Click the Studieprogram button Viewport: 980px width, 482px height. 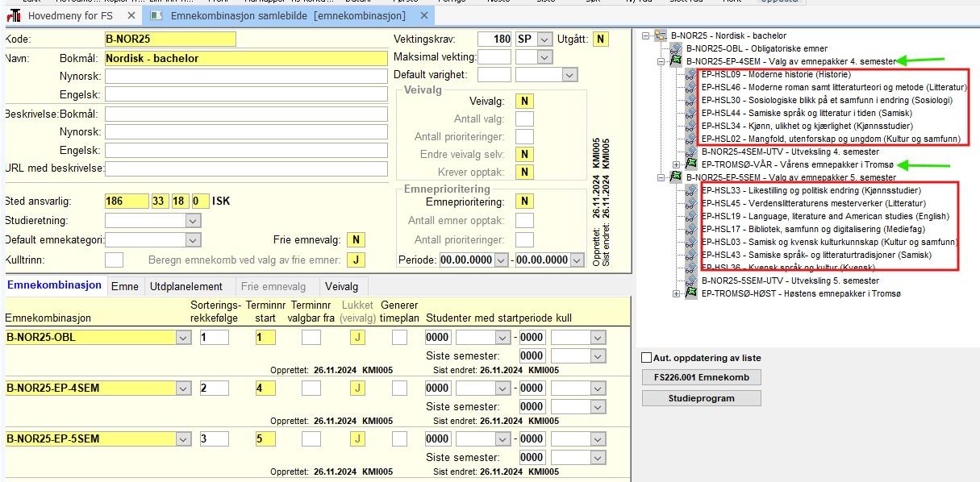click(x=701, y=398)
